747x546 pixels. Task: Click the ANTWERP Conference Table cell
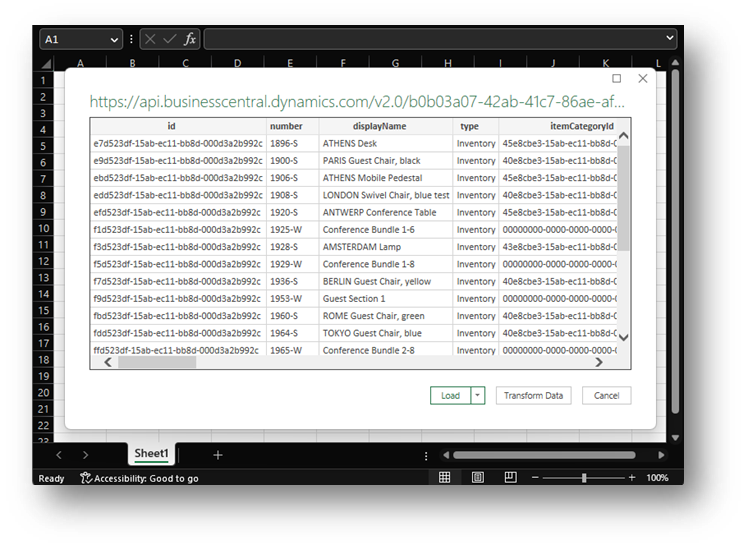385,212
